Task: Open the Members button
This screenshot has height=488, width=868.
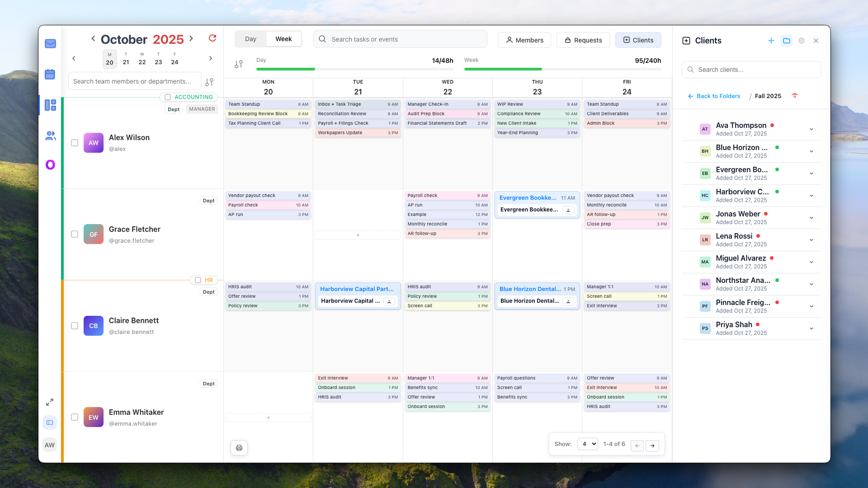Action: (524, 40)
